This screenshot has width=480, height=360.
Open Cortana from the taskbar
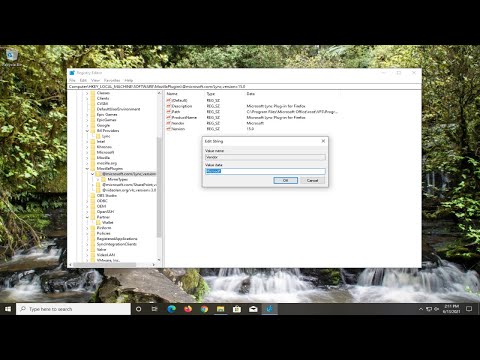138,309
